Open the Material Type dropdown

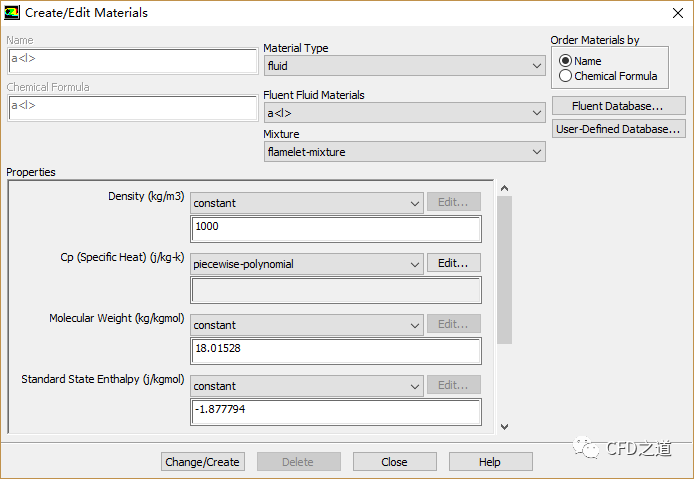coord(404,66)
